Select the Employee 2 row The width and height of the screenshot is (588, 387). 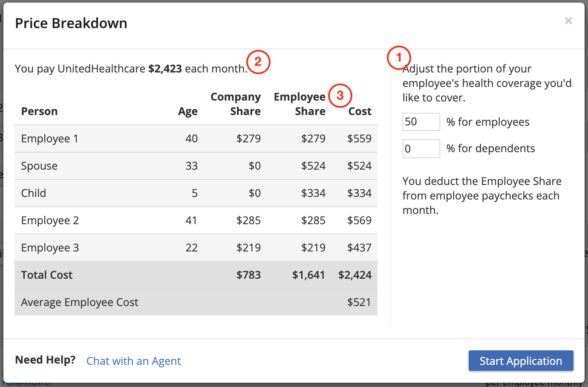coord(196,220)
